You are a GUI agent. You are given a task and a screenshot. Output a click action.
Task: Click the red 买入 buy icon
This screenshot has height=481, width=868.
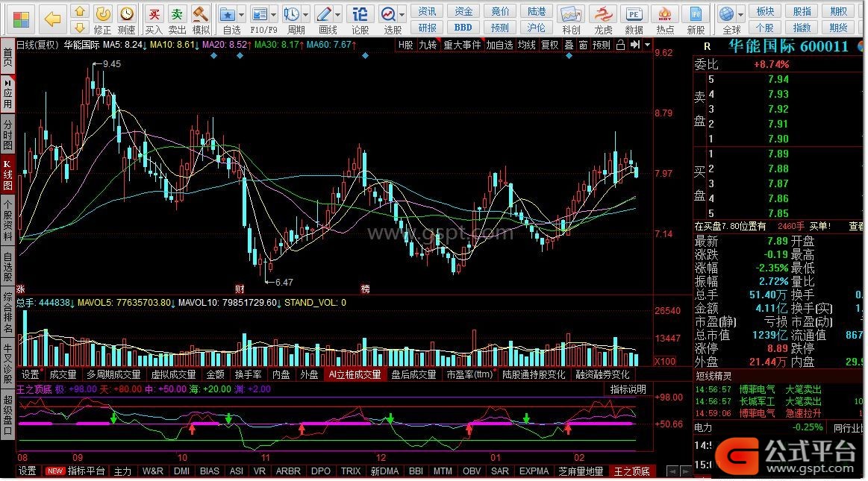click(x=154, y=13)
